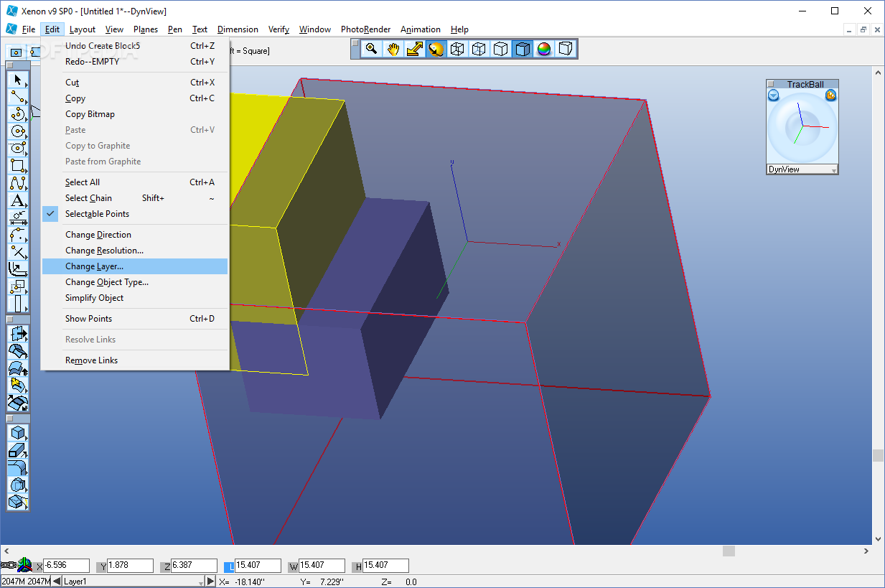Click the Y coordinate input field
This screenshot has width=885, height=588.
point(131,566)
